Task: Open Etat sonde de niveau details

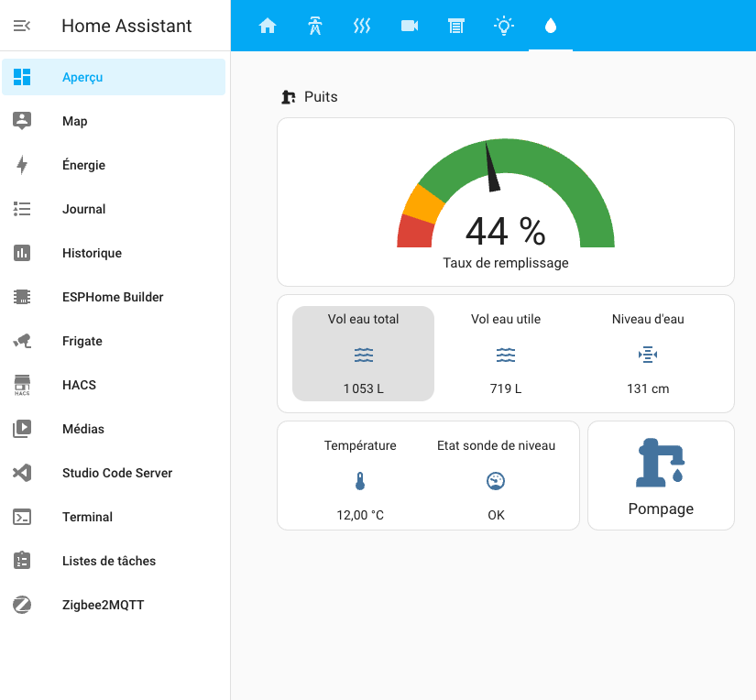Action: 496,480
